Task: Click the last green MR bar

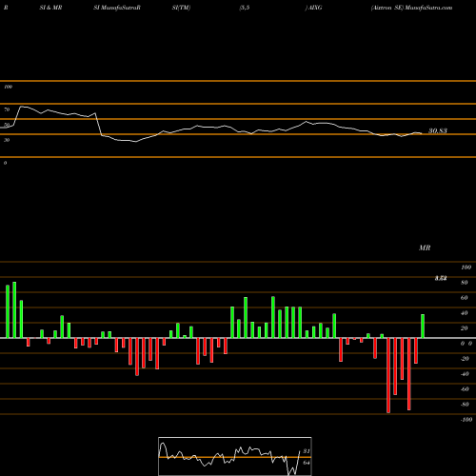Action: [423, 327]
